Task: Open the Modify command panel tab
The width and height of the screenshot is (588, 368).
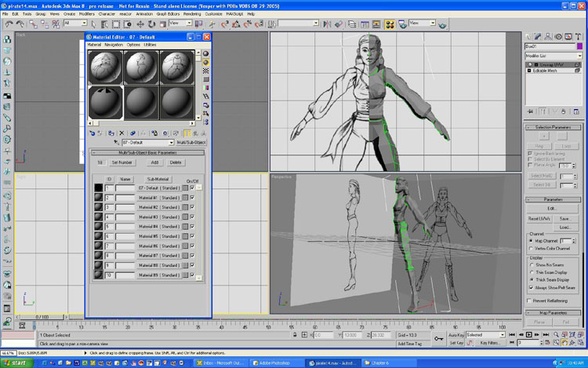Action: click(539, 36)
